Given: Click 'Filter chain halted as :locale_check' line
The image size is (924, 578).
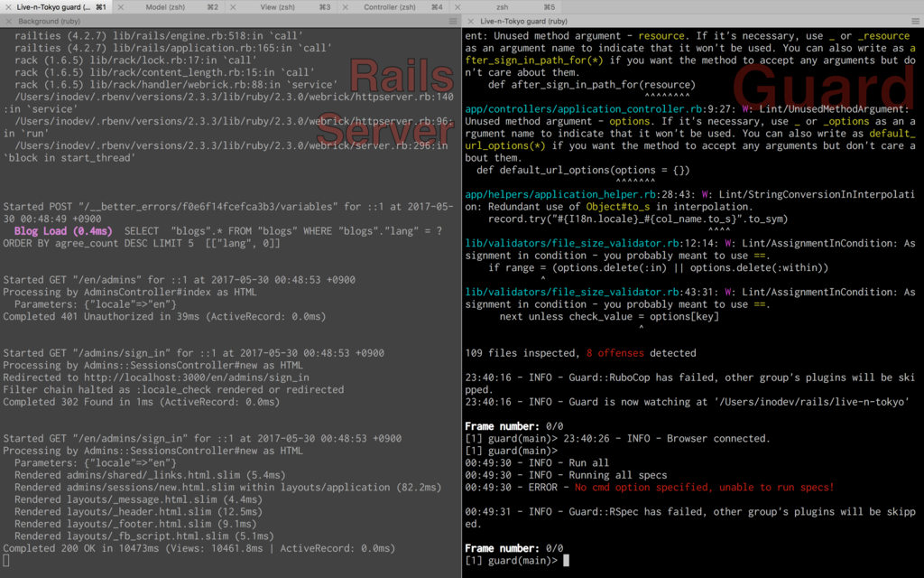Looking at the screenshot, I should pyautogui.click(x=173, y=390).
